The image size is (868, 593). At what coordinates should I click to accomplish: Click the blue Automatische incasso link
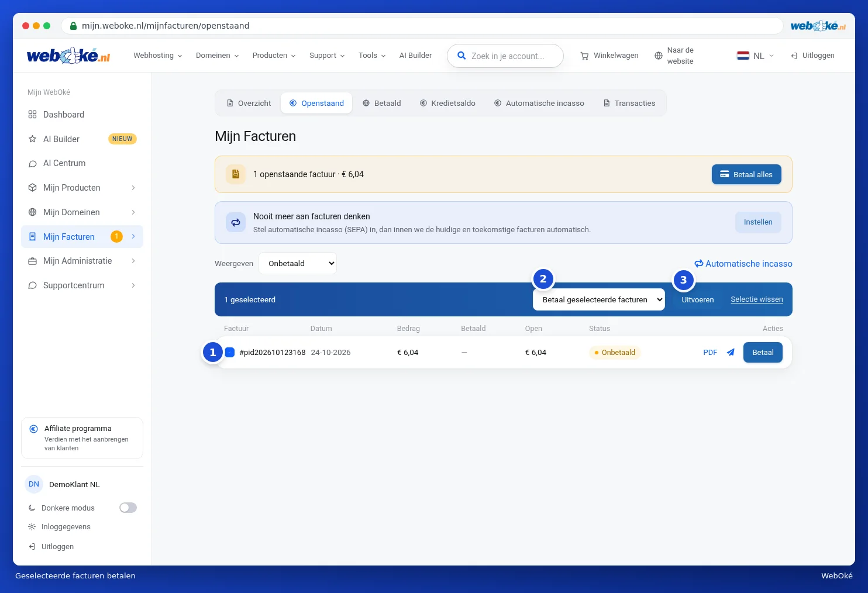tap(743, 264)
